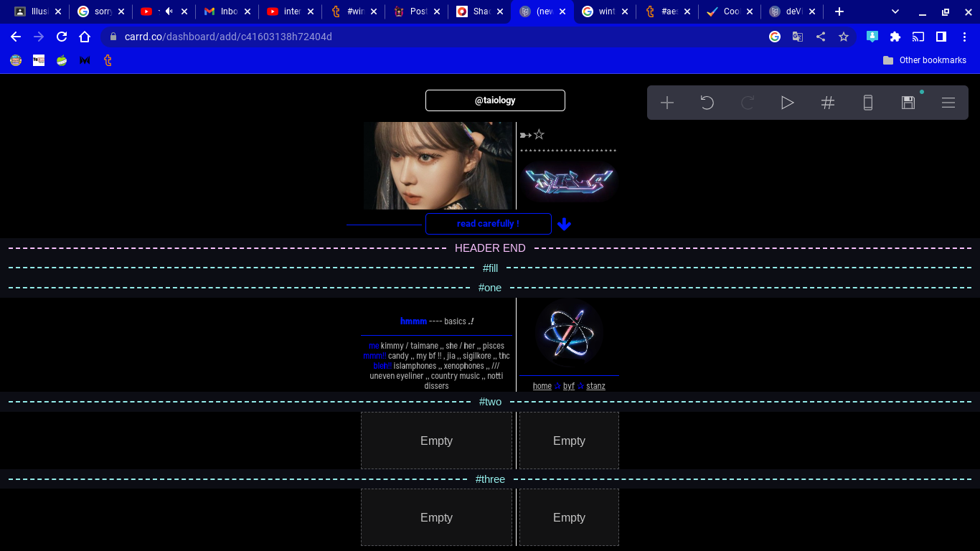
Task: Select the 'read carefully !' button
Action: click(489, 224)
